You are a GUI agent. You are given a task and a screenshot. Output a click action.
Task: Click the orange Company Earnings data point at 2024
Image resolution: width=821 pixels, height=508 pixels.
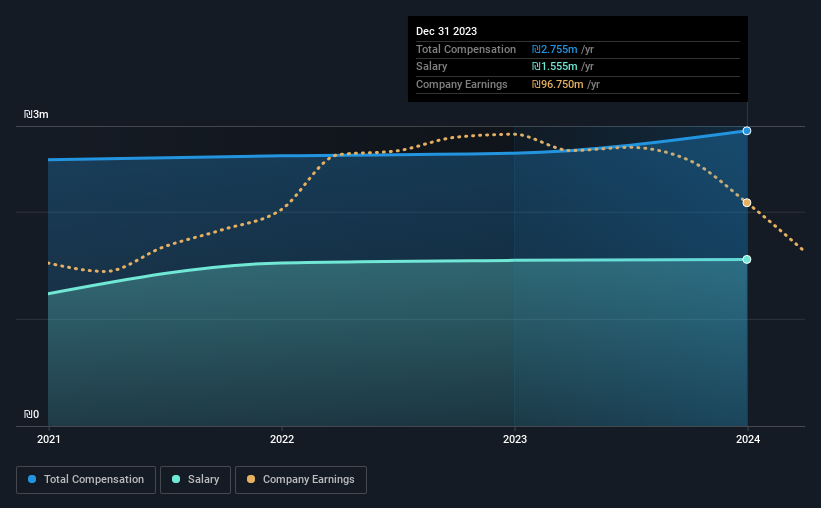point(747,203)
